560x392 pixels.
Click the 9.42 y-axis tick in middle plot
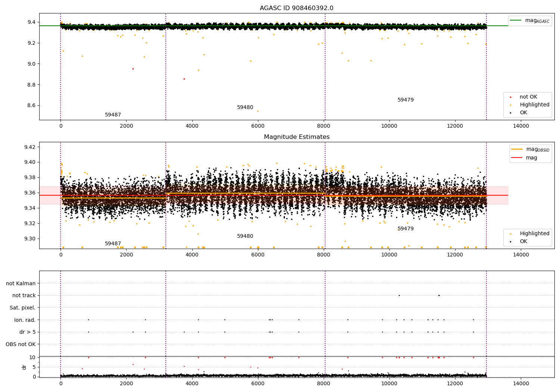(30, 147)
